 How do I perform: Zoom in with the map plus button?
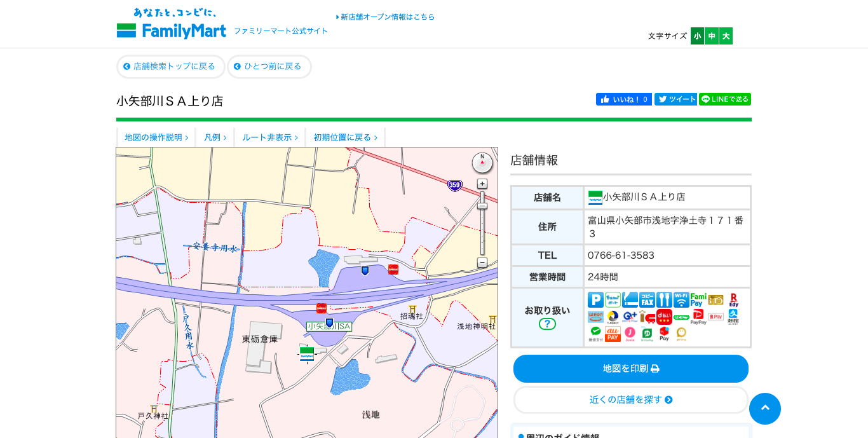[482, 184]
